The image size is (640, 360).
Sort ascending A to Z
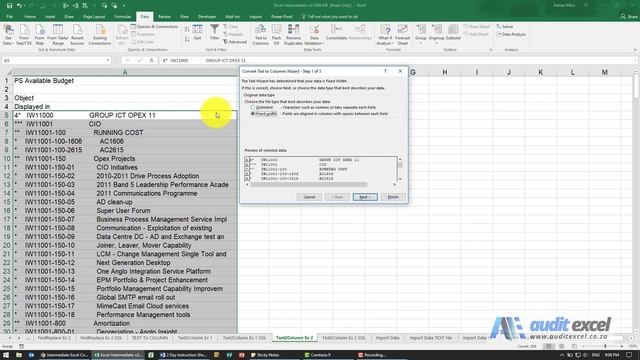tap(187, 29)
